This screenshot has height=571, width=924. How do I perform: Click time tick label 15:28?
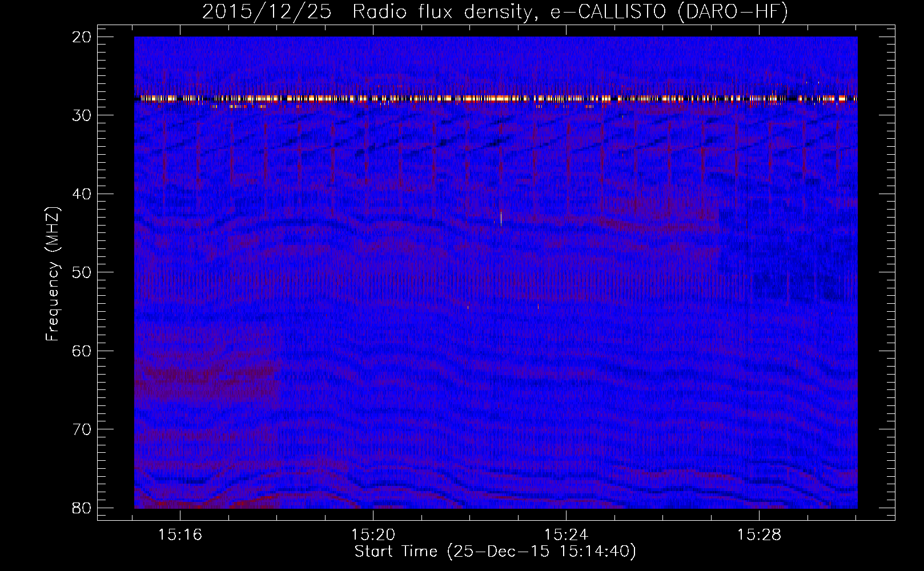click(x=760, y=535)
